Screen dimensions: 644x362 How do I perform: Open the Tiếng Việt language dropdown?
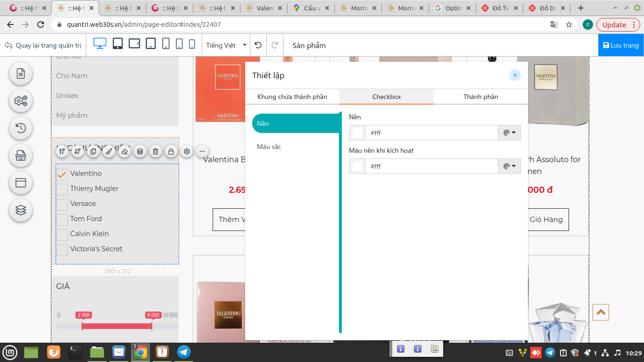[226, 45]
